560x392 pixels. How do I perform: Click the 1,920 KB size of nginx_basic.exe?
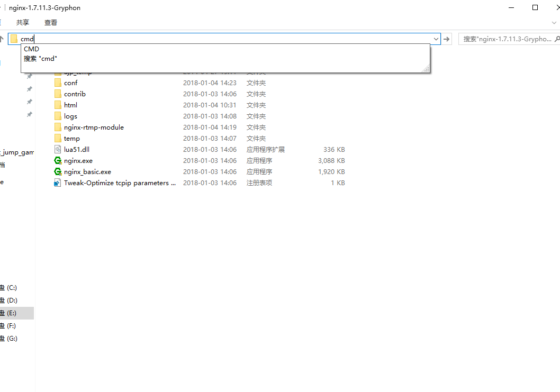tap(331, 172)
